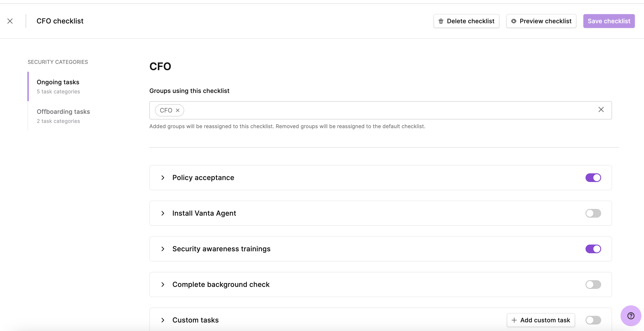Disable Security awareness trainings toggle
This screenshot has width=644, height=331.
[x=593, y=249]
